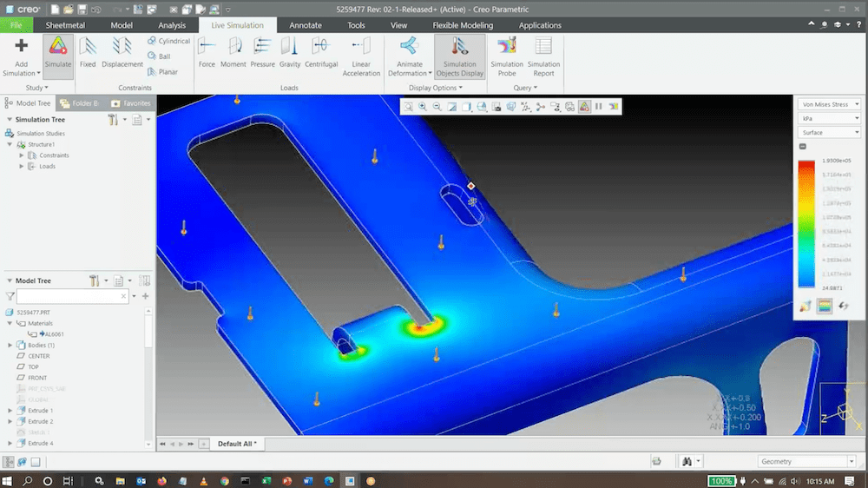Generate the Simulation Report
Screen dimensions: 868x488
click(543, 56)
